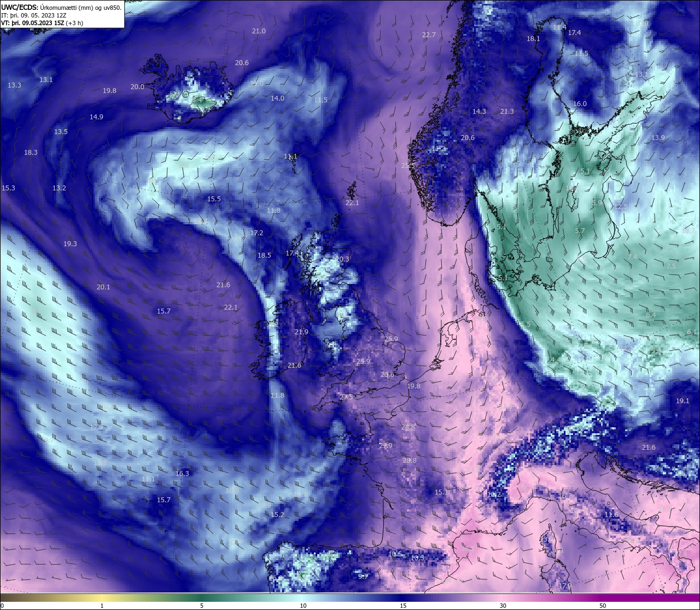The height and width of the screenshot is (610, 700).
Task: Click the map value '11.6' over the Adriatic area
Action: pos(611,515)
